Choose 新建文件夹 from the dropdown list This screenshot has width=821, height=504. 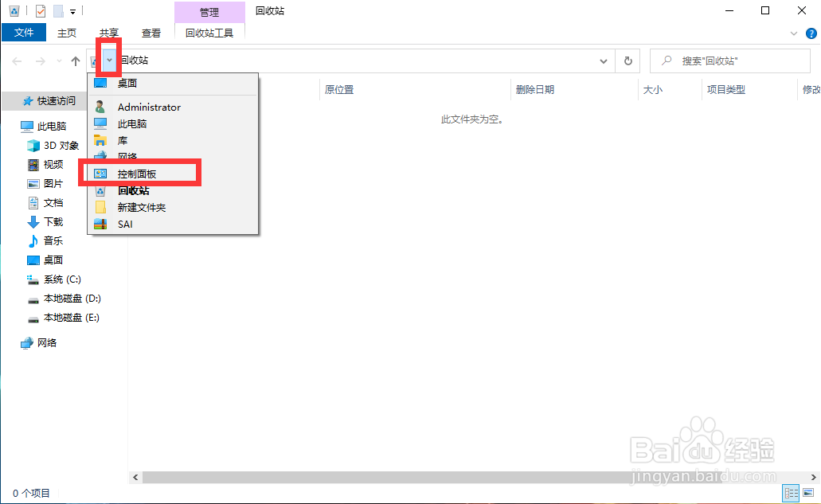[x=173, y=208]
